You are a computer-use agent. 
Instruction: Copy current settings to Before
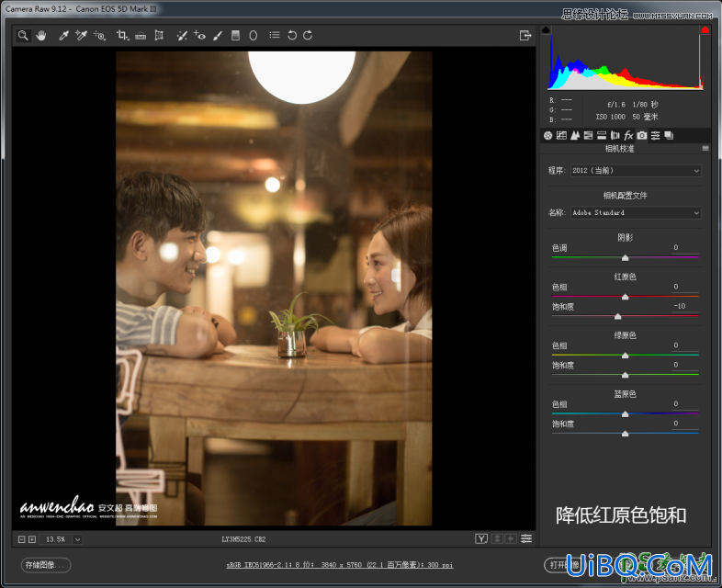pos(511,538)
